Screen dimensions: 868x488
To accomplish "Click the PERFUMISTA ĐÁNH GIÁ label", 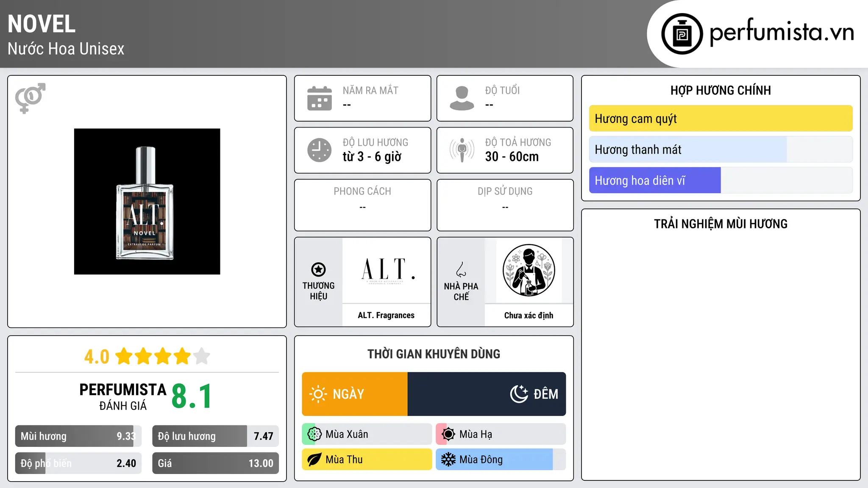I will [123, 396].
